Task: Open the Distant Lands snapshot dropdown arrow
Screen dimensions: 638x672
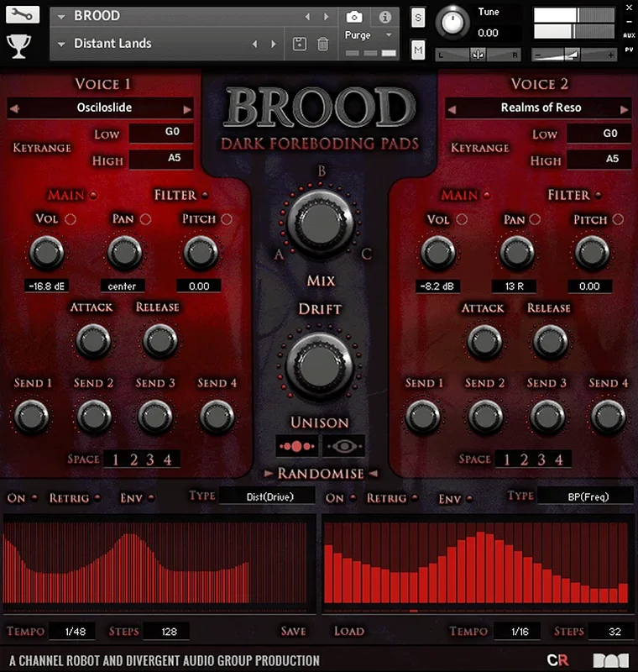Action: click(x=61, y=45)
